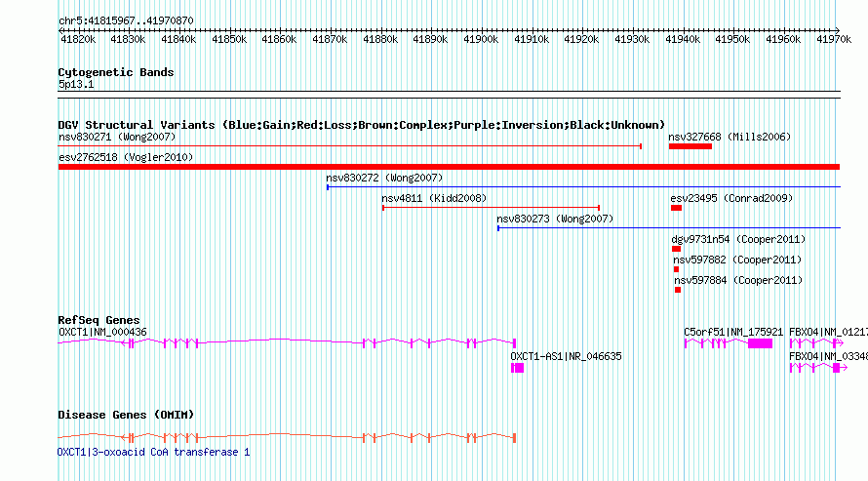Click the nsv597882 (Cooper2011) label
Viewport: 868px width, 481px height.
click(737, 260)
